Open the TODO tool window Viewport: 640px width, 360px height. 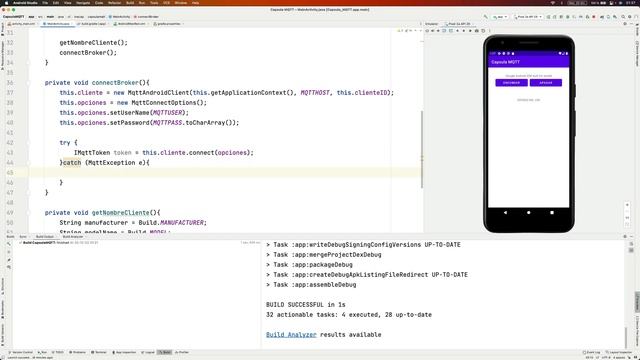[x=58, y=352]
